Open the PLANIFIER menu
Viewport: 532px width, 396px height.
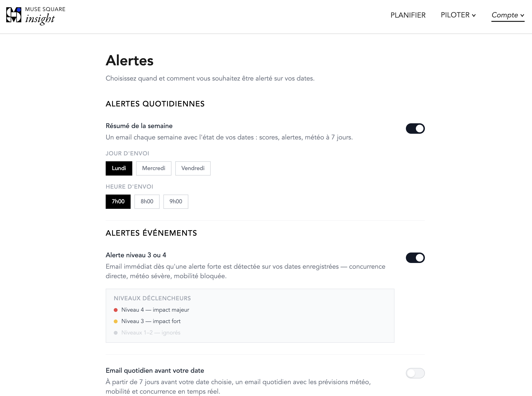click(x=408, y=15)
